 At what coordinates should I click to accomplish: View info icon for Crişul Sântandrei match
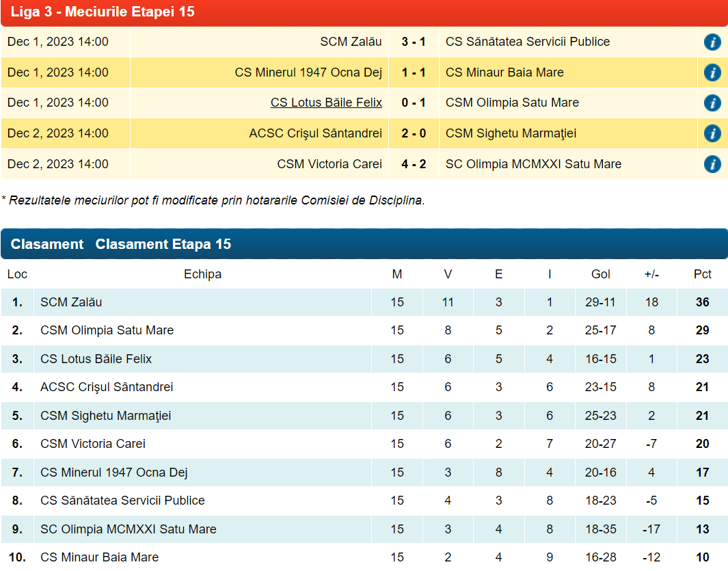click(x=712, y=133)
